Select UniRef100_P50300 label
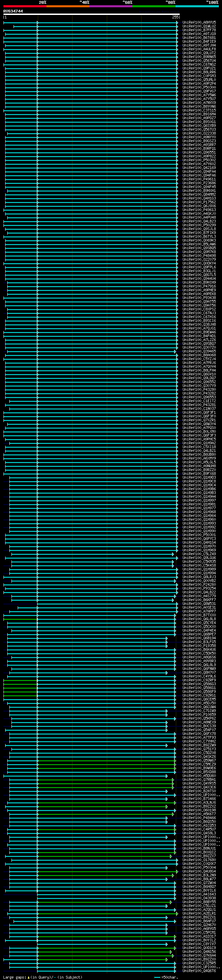This screenshot has width=222, height=980. click(199, 88)
